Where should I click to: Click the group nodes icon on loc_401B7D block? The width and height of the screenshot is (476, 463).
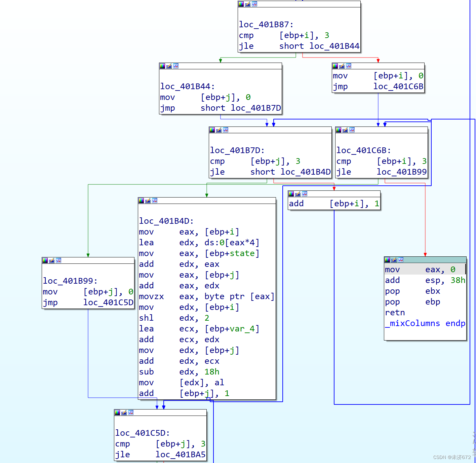tap(226, 130)
